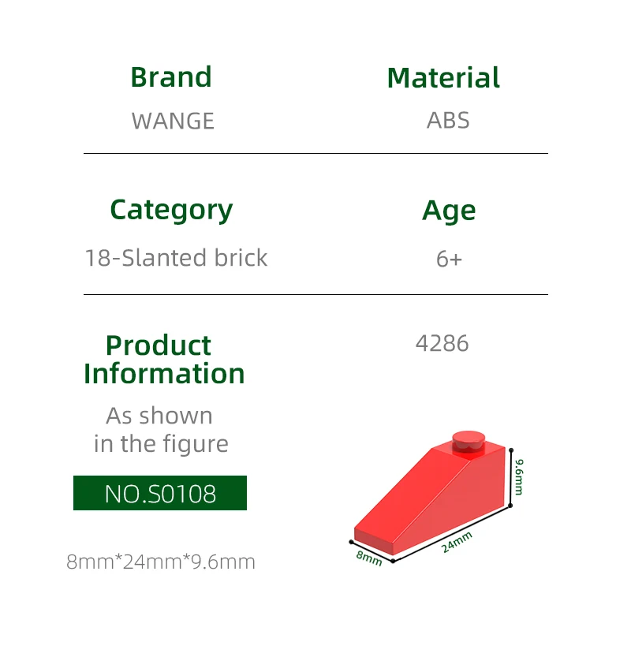Screen dimensions: 631x672
Task: Select the 18-Slanted brick category text
Action: click(x=176, y=258)
